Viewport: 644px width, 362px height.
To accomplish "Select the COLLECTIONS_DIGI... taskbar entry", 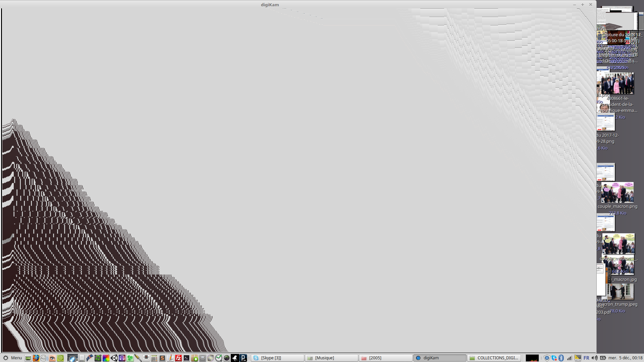I will (494, 358).
